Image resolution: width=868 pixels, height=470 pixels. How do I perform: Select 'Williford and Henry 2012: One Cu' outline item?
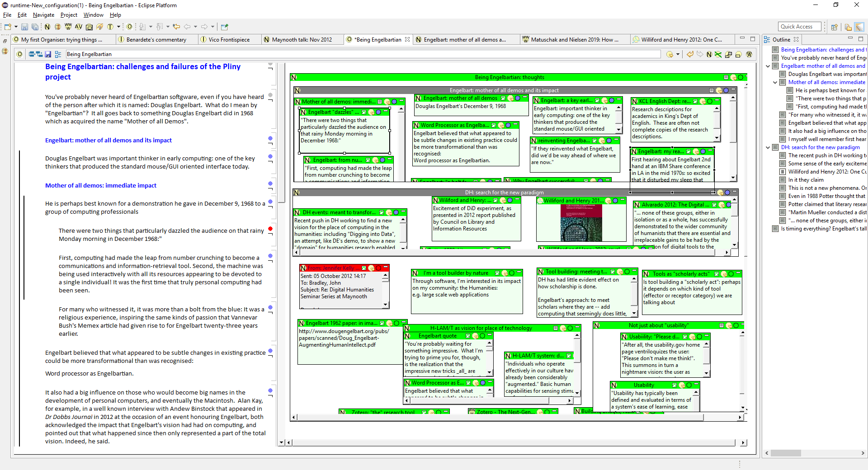coord(827,172)
